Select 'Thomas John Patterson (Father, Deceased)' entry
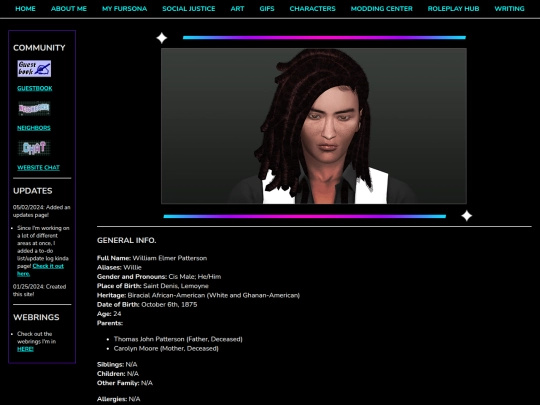540x405 pixels. (178, 339)
